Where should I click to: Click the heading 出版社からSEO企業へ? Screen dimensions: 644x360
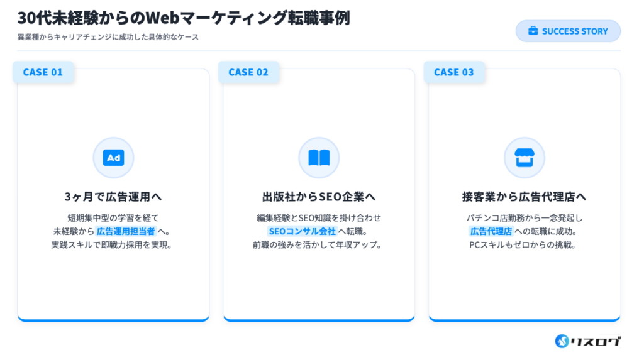tap(319, 197)
